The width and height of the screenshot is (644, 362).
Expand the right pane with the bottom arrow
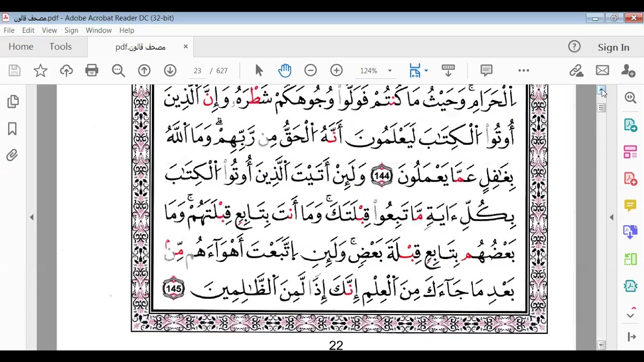pos(631,337)
